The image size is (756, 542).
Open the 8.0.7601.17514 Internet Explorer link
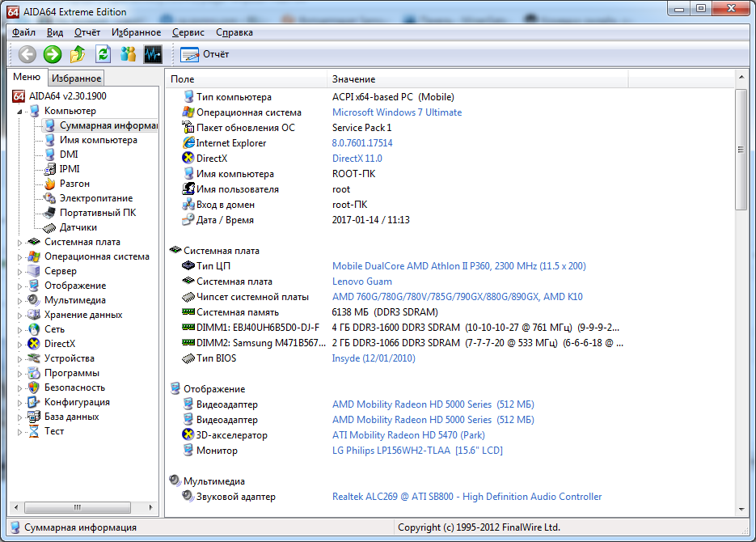click(362, 143)
